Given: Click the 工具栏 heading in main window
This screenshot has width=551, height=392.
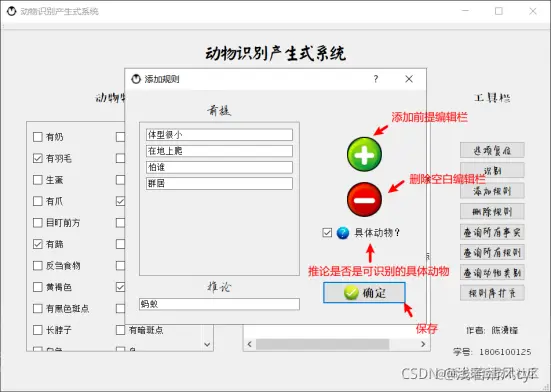Looking at the screenshot, I should point(492,98).
